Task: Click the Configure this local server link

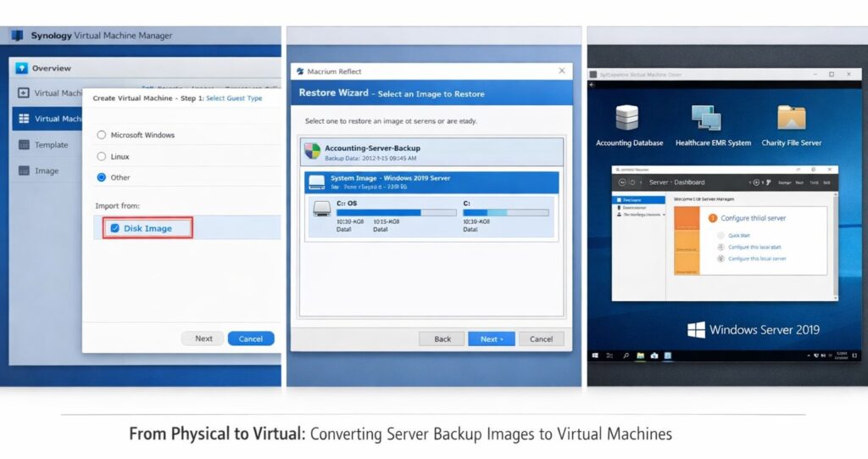Action: click(x=757, y=259)
